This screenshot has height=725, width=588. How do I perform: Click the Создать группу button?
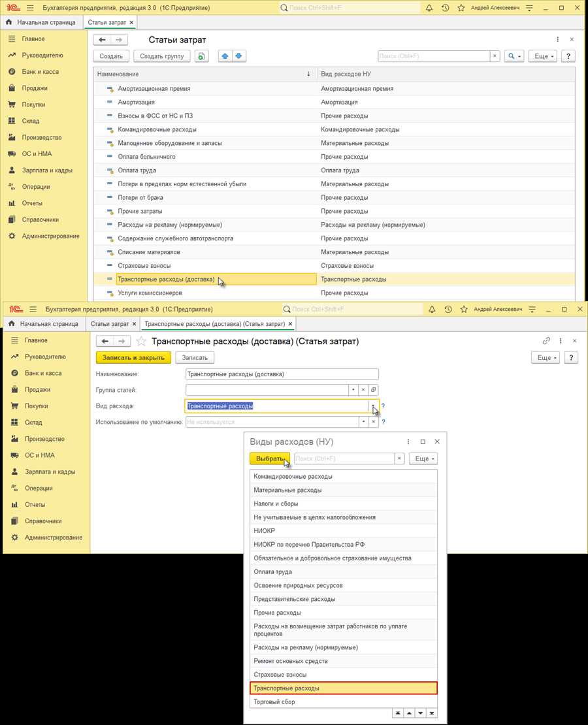click(162, 56)
